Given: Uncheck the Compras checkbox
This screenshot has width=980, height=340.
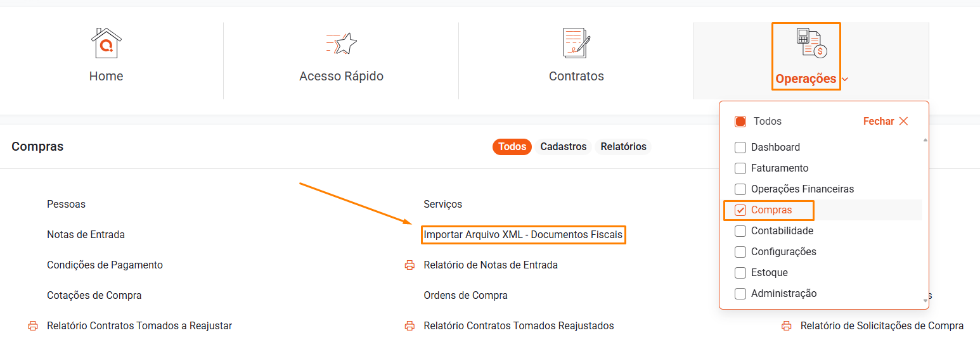Looking at the screenshot, I should [740, 210].
